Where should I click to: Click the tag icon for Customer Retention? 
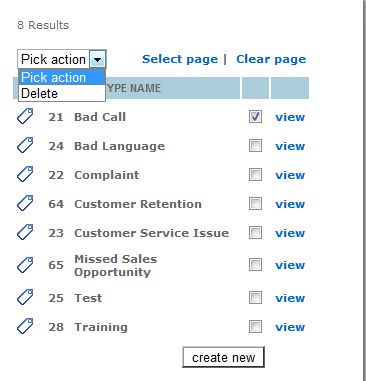[25, 203]
